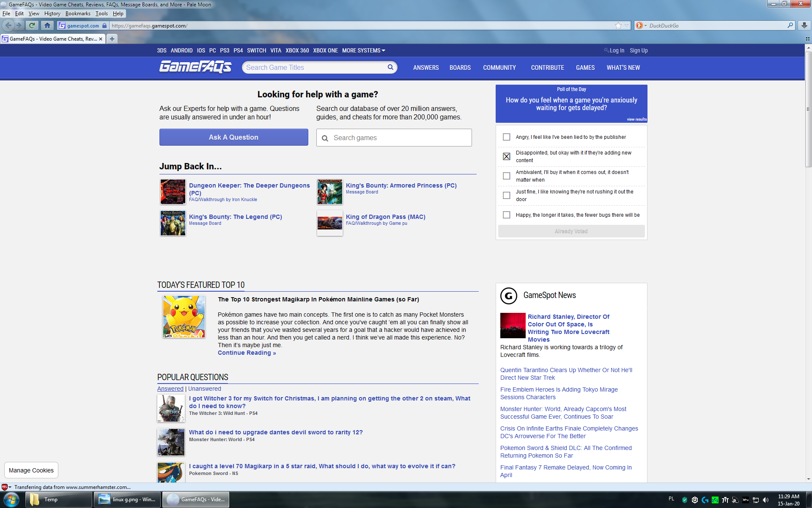The width and height of the screenshot is (812, 508).
Task: Focus the Search games input box
Action: [394, 138]
